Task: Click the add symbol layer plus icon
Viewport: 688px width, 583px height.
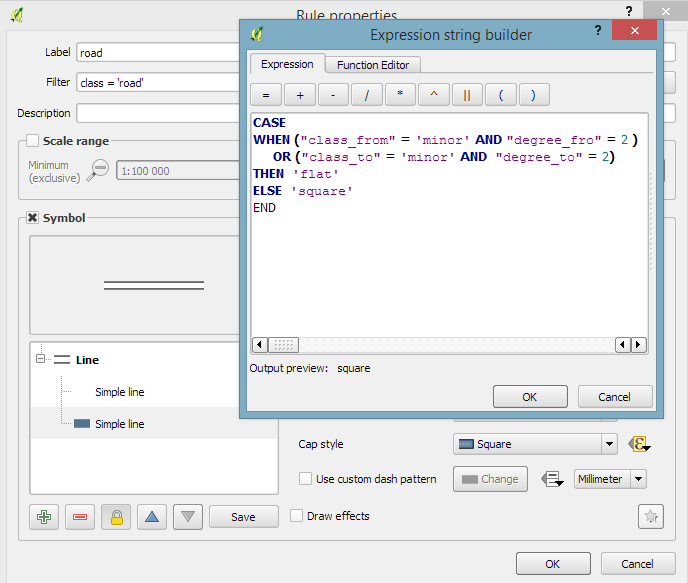Action: point(43,517)
